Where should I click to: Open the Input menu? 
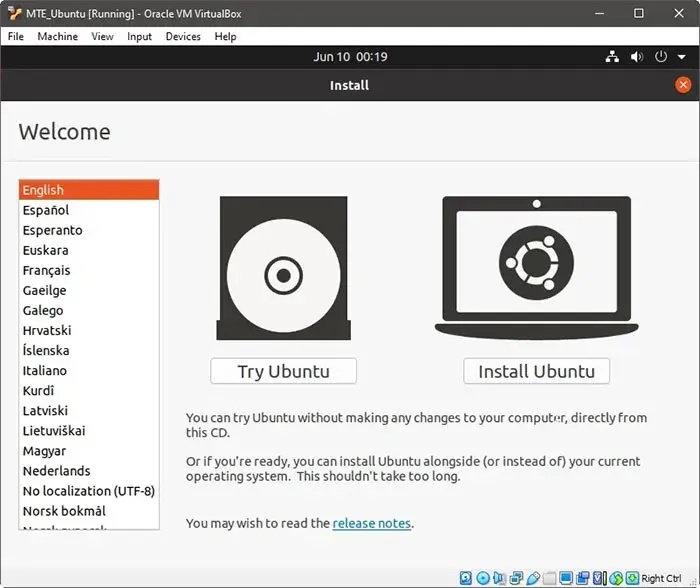tap(139, 37)
